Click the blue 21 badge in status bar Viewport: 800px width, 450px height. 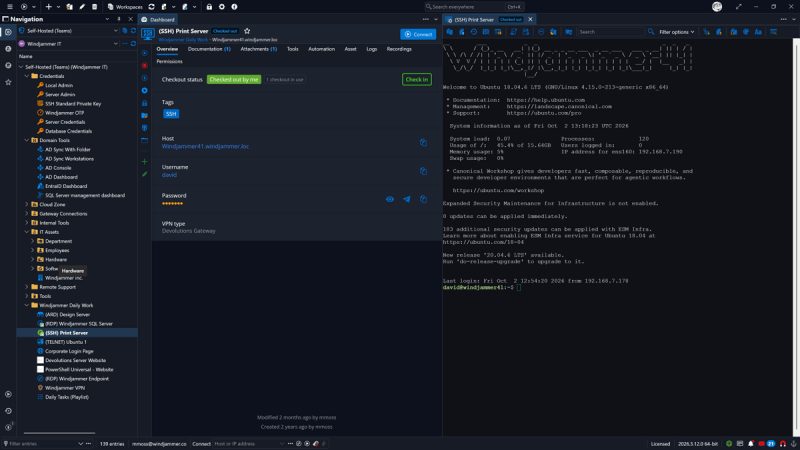tap(771, 444)
